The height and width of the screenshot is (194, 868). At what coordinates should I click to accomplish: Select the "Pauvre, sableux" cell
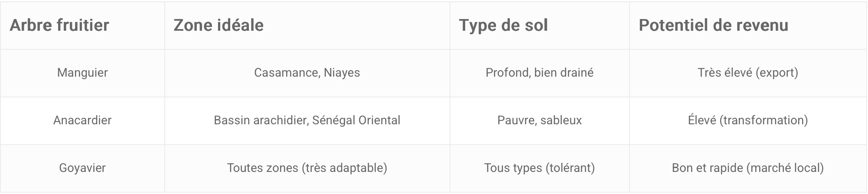pyautogui.click(x=539, y=120)
